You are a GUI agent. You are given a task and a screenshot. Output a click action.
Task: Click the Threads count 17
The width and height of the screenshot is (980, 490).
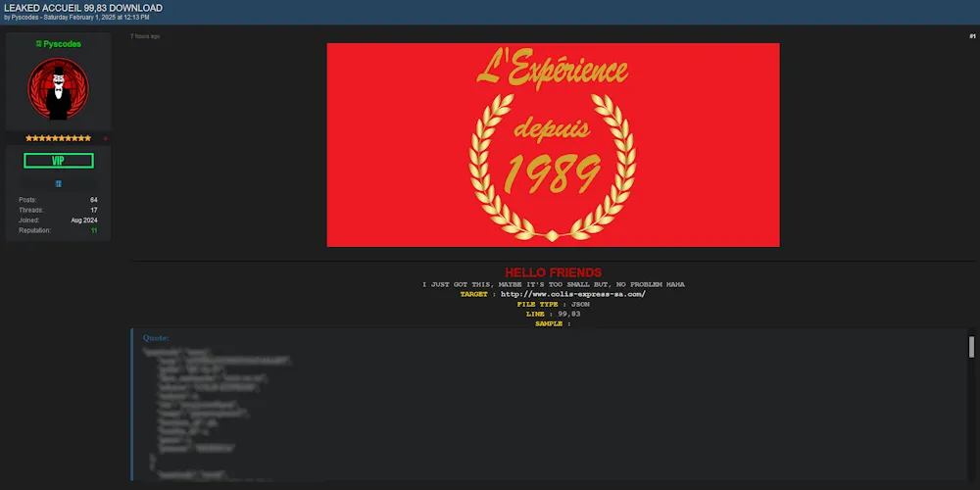click(93, 210)
